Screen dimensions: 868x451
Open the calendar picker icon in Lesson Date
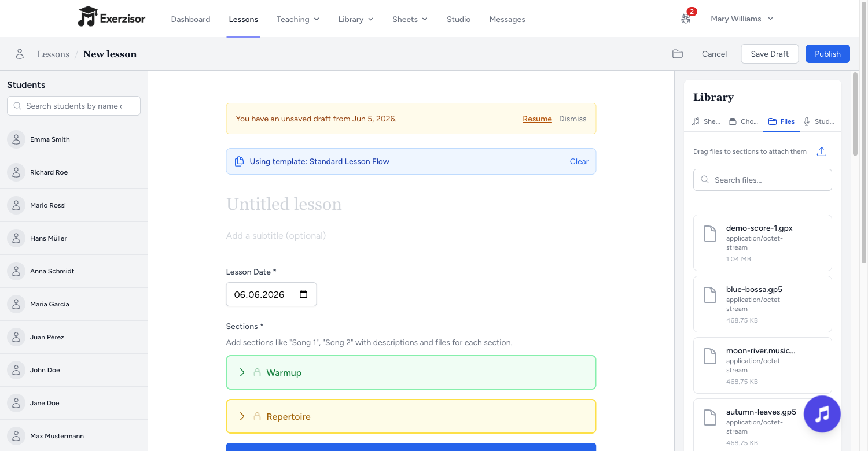click(304, 294)
